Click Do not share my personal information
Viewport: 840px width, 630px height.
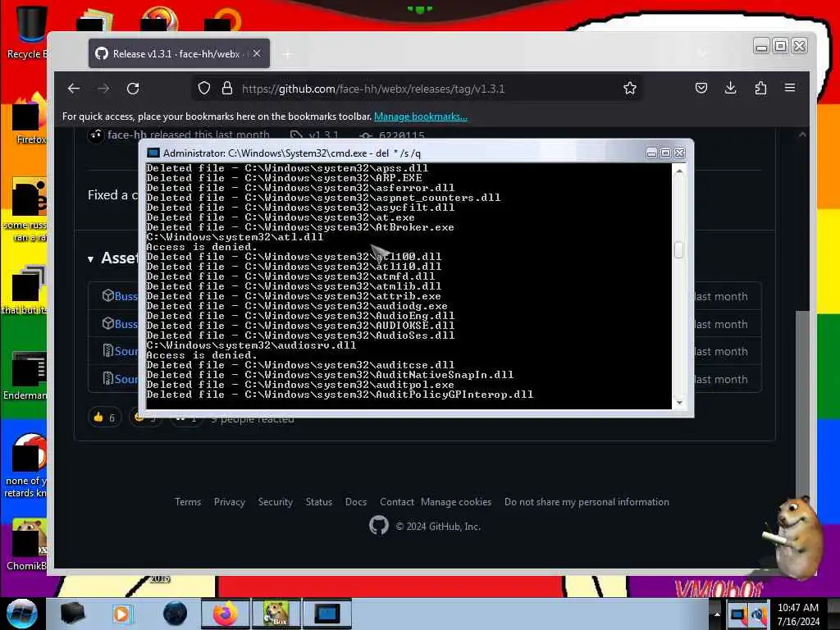coord(587,502)
